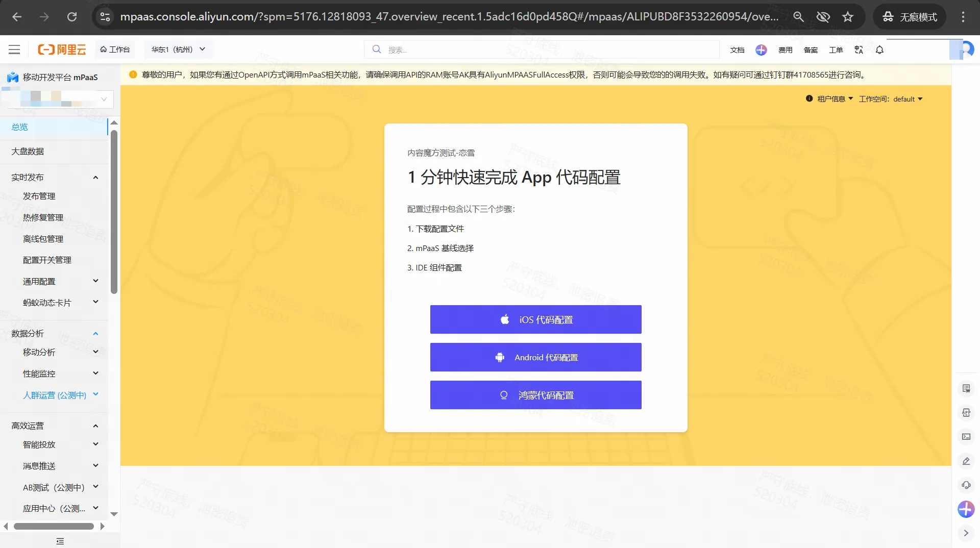Screen dimensions: 980x548
Task: Collapse the 数据分析 section
Action: pos(95,334)
